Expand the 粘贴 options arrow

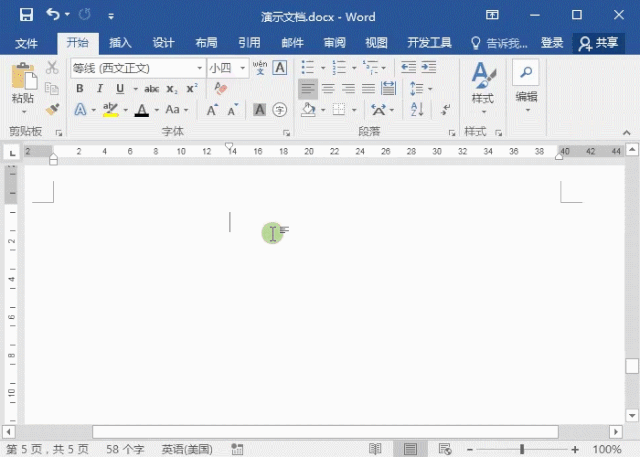click(24, 111)
